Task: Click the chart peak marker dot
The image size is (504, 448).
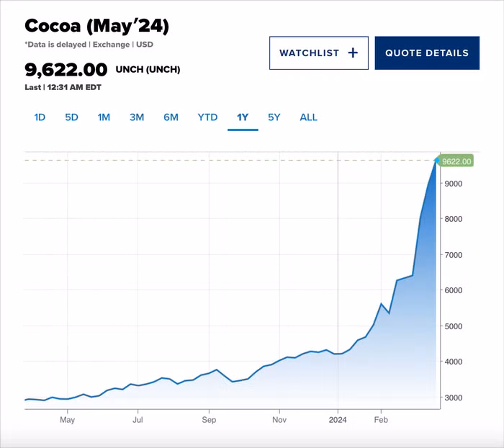Action: coord(437,161)
